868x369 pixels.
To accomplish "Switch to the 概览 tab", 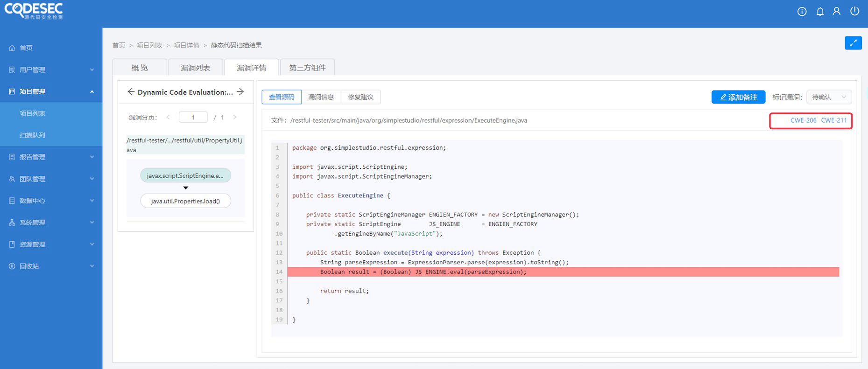I will tap(140, 67).
